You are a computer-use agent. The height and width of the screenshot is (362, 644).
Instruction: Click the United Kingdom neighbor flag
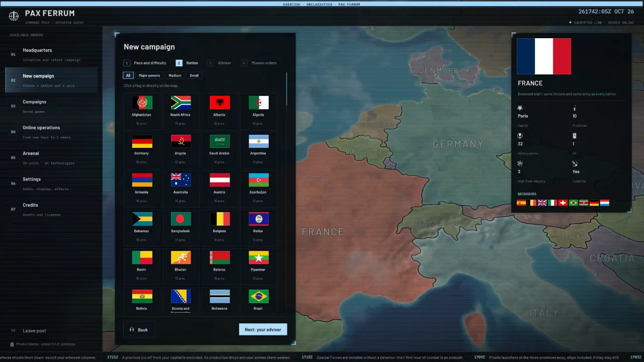click(542, 203)
